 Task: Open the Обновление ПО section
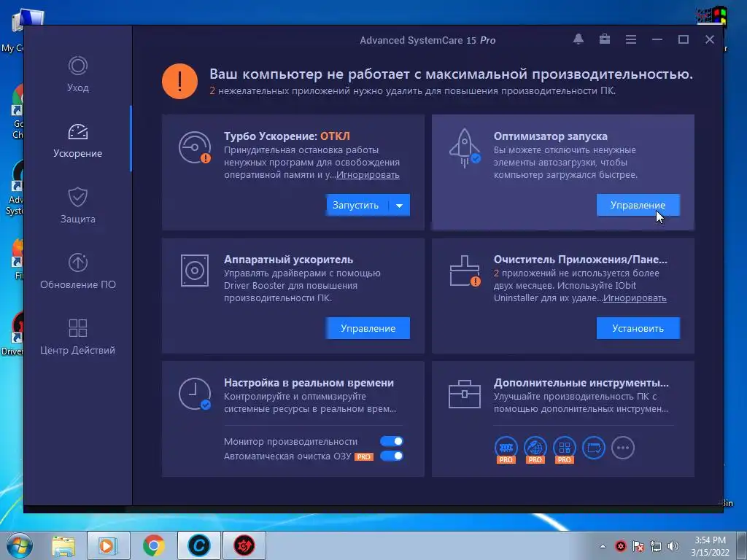point(77,271)
